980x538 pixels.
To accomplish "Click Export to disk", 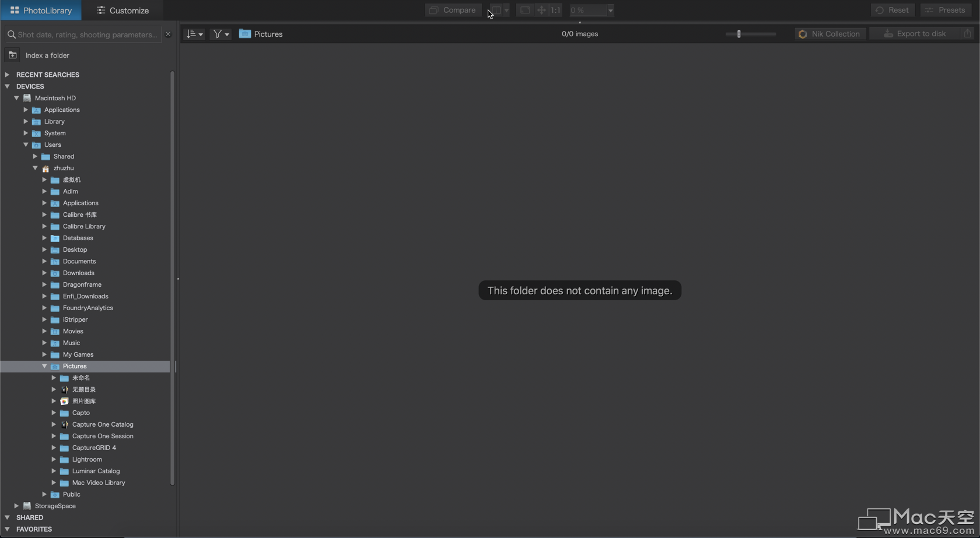I will 915,34.
